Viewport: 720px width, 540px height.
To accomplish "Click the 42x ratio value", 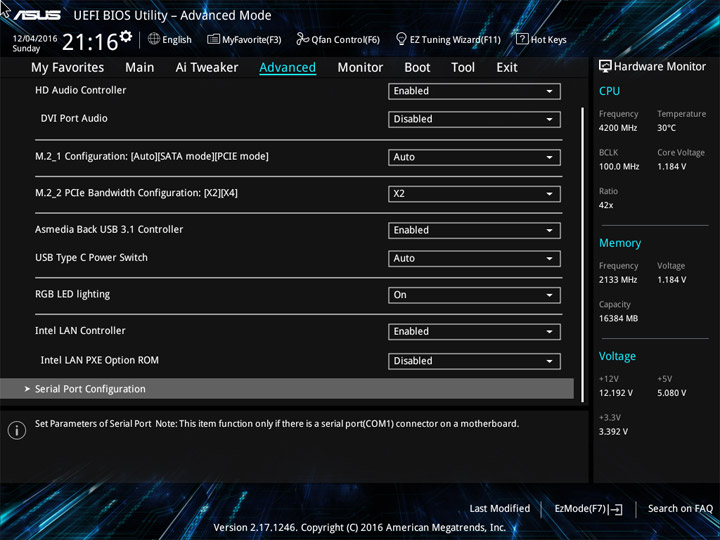I will tap(606, 205).
